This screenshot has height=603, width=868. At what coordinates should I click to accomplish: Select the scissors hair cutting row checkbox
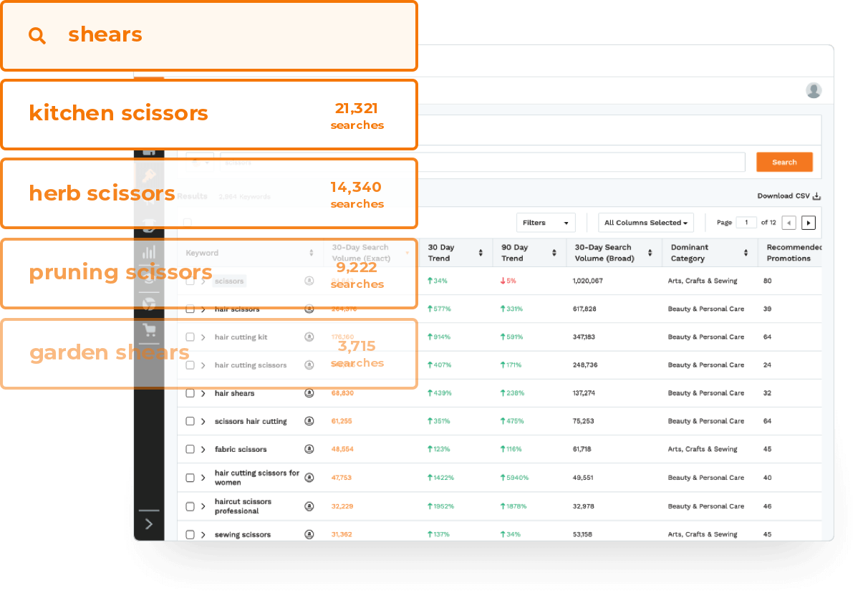[190, 421]
